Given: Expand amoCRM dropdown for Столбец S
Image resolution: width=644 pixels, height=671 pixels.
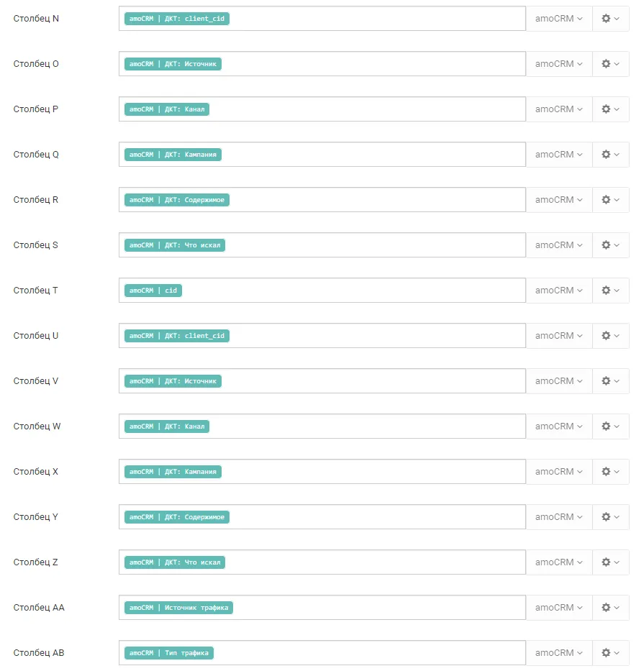Looking at the screenshot, I should (x=559, y=245).
